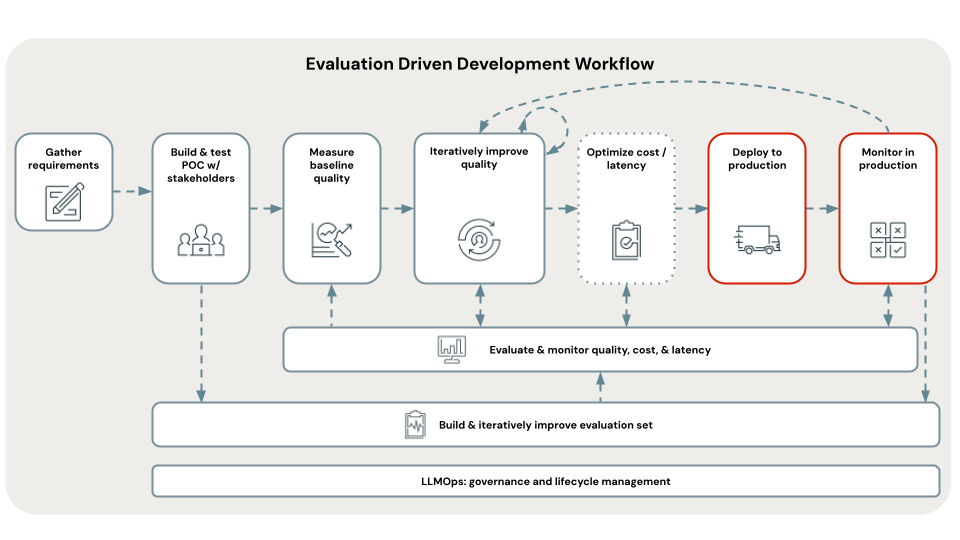
Task: Select the Evaluate & monitor quality, cost, & latency text
Action: point(600,350)
